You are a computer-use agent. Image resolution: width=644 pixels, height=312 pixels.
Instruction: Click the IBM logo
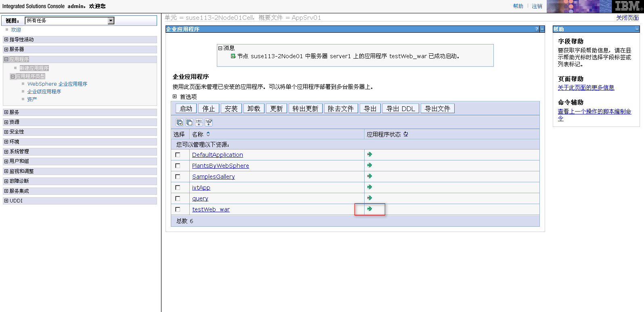[x=628, y=6]
